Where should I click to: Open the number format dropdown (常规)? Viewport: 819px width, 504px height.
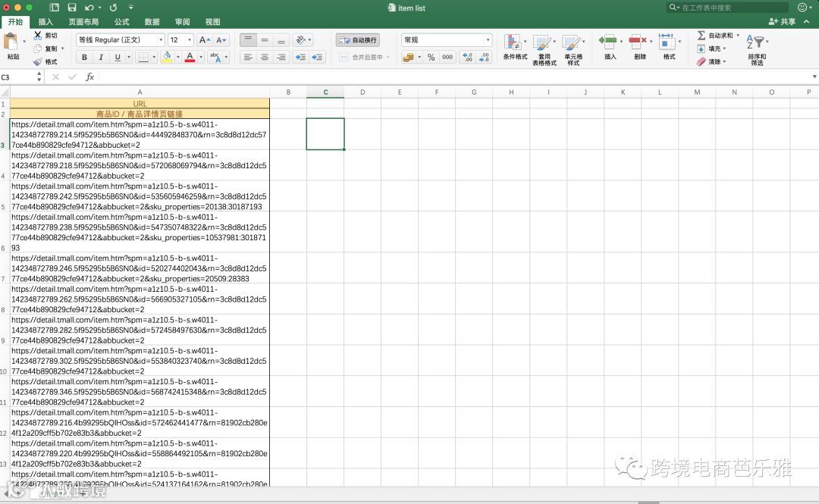488,39
